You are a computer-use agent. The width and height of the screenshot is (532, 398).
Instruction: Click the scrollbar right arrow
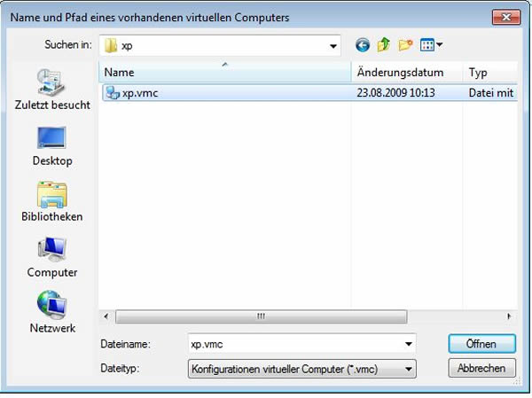(509, 316)
